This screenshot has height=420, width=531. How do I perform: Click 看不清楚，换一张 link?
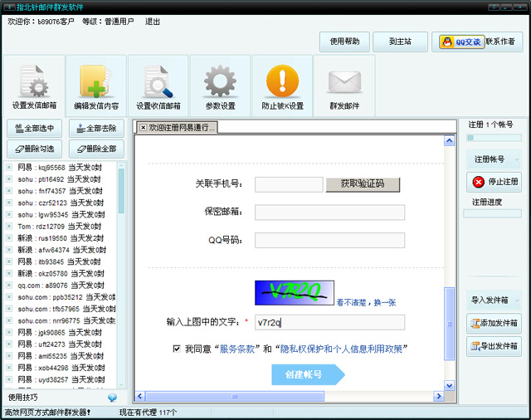[x=366, y=302]
